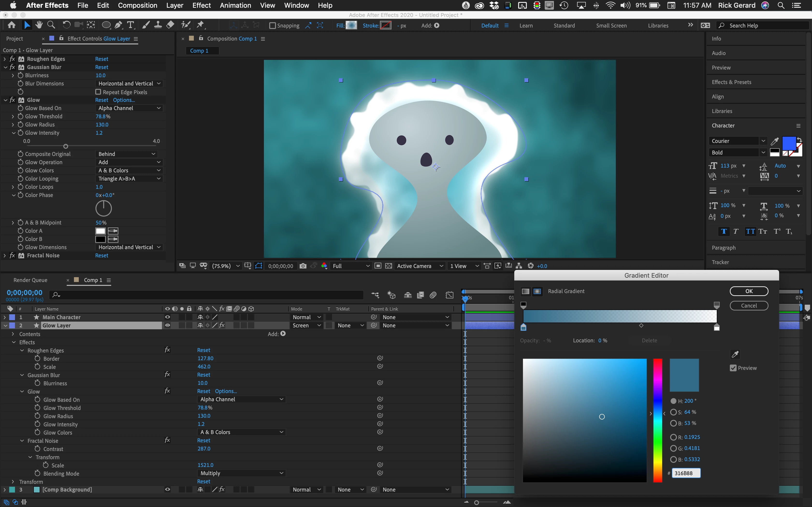This screenshot has width=812, height=507.
Task: Click the hex color input field
Action: [686, 473]
